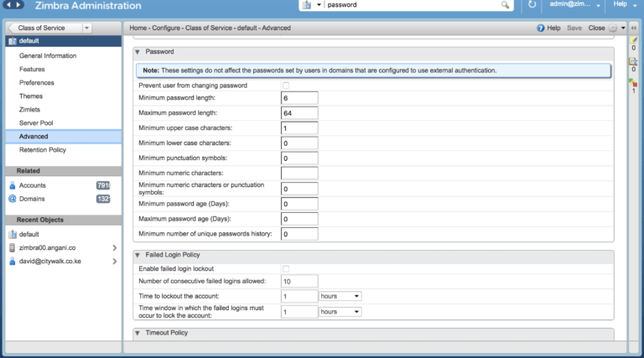
Task: Collapse the Password section
Action: 138,52
